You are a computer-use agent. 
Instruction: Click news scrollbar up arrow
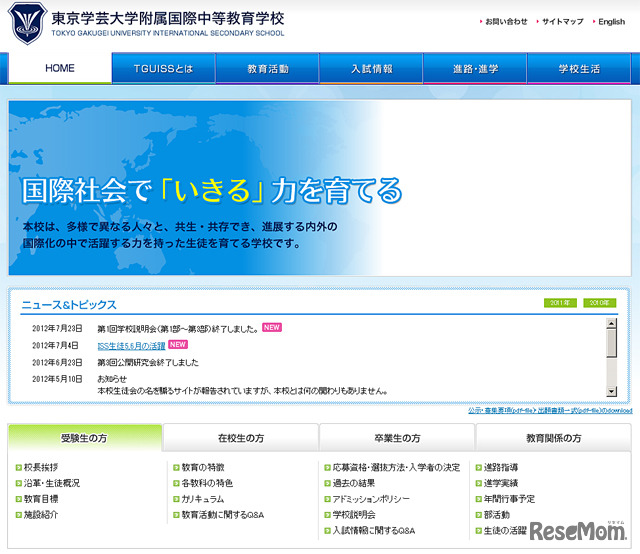pyautogui.click(x=611, y=324)
